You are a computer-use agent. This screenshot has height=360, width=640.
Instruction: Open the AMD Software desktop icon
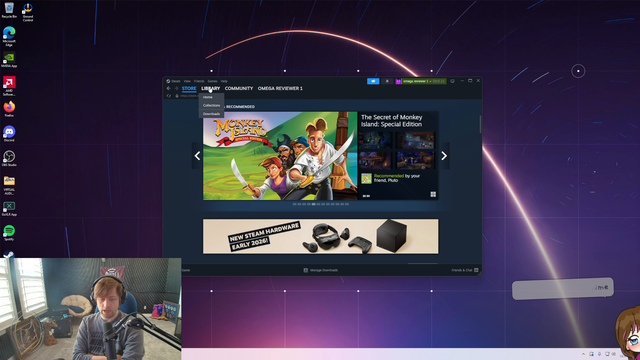[x=9, y=86]
